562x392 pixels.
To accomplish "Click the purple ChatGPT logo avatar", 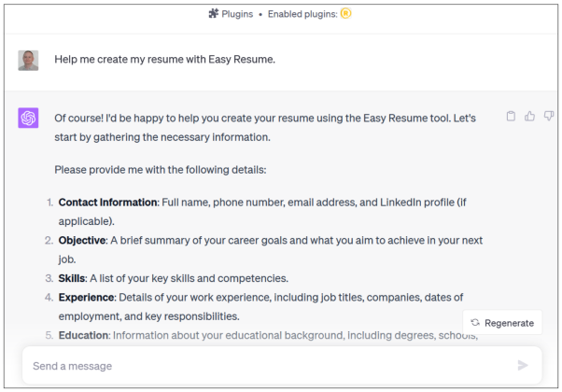I will click(x=28, y=119).
